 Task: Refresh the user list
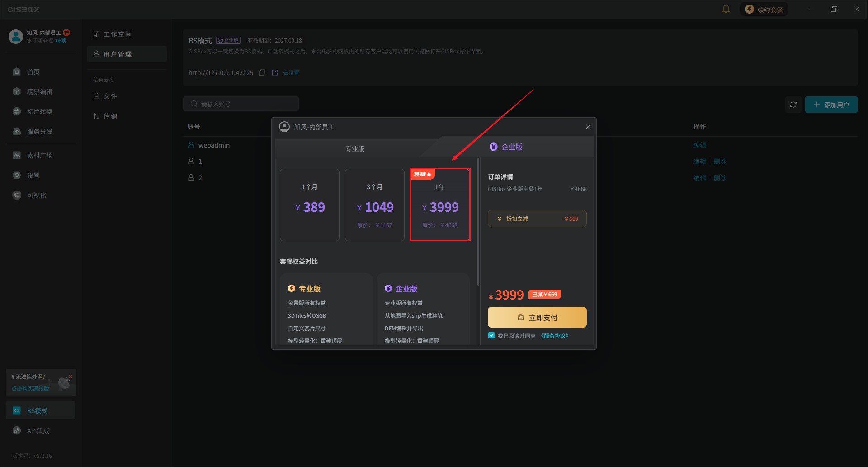pos(793,105)
